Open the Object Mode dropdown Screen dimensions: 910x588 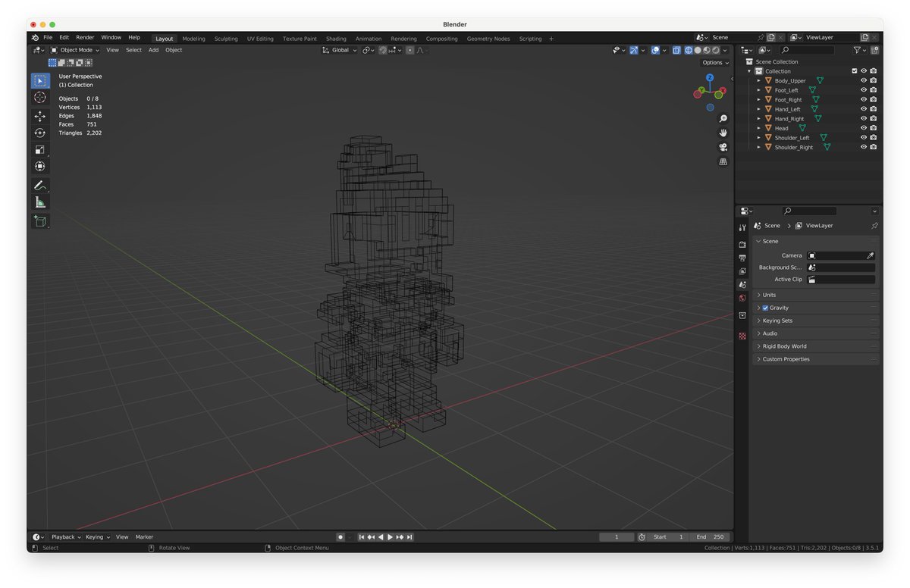[x=75, y=50]
